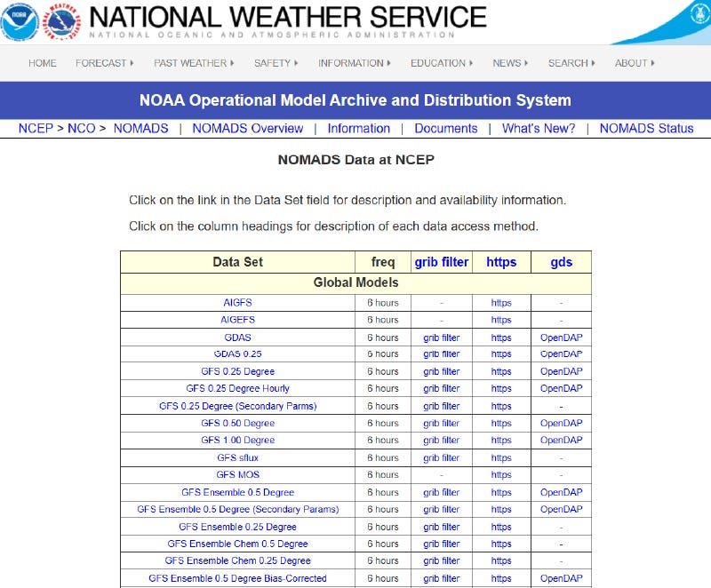Click the NOAA logo icon
The height and width of the screenshot is (588, 711).
point(20,21)
